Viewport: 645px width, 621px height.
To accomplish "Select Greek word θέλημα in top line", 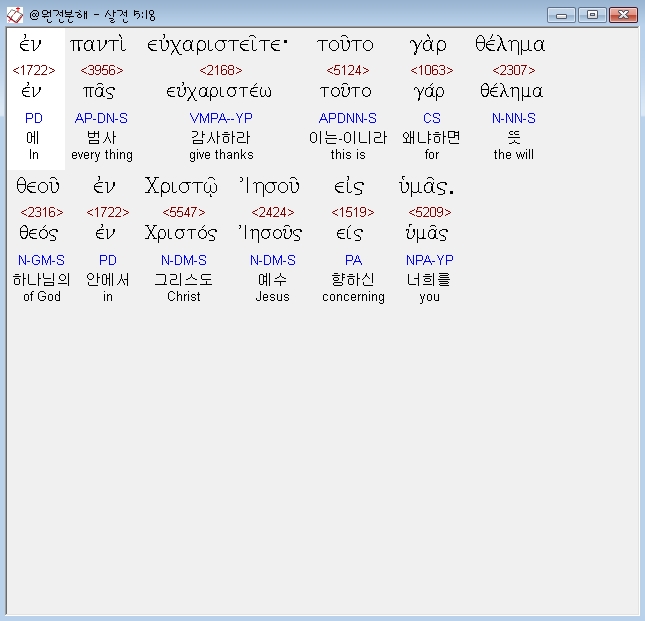I will click(x=510, y=44).
